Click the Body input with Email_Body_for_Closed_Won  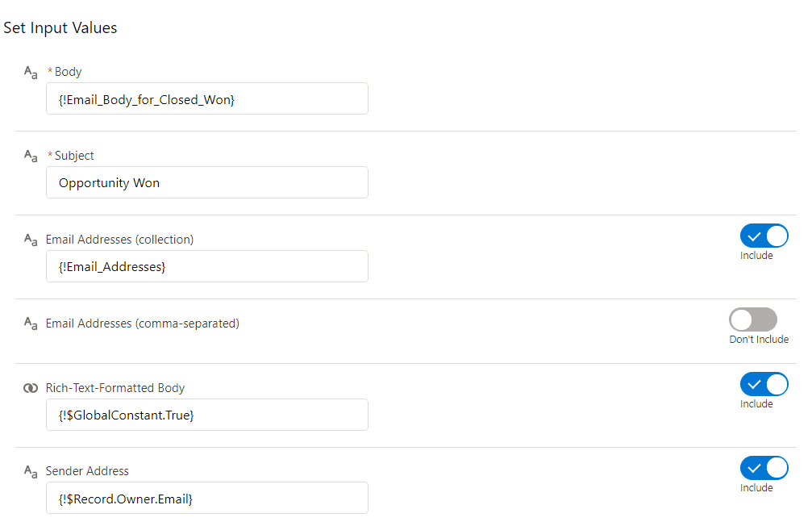[207, 98]
